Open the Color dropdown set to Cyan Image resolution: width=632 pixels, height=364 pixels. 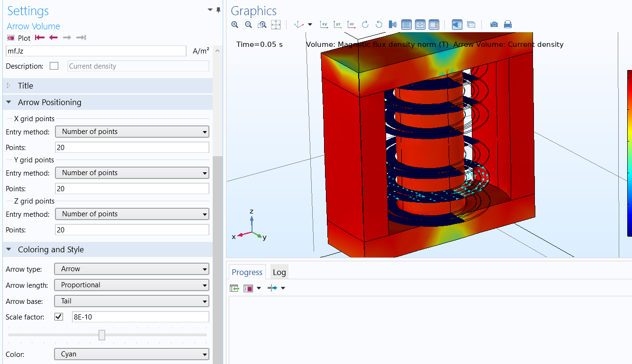(132, 354)
